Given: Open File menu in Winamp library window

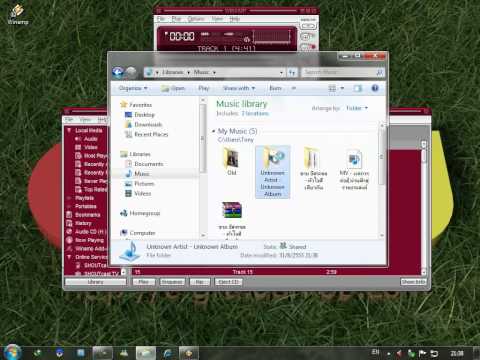Looking at the screenshot, I should click(69, 119).
